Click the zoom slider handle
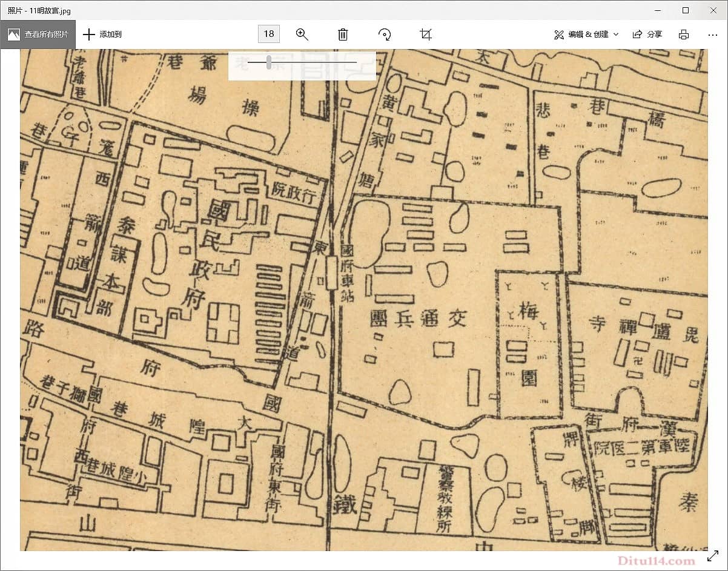The image size is (728, 571). pyautogui.click(x=269, y=62)
